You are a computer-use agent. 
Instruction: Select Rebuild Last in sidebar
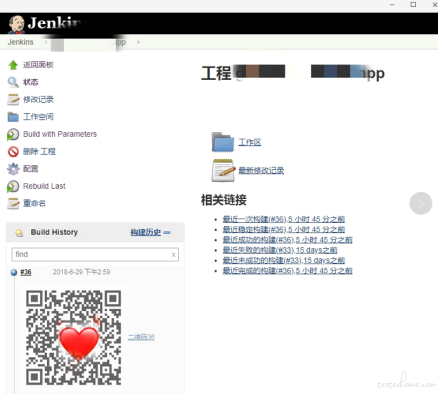[44, 186]
